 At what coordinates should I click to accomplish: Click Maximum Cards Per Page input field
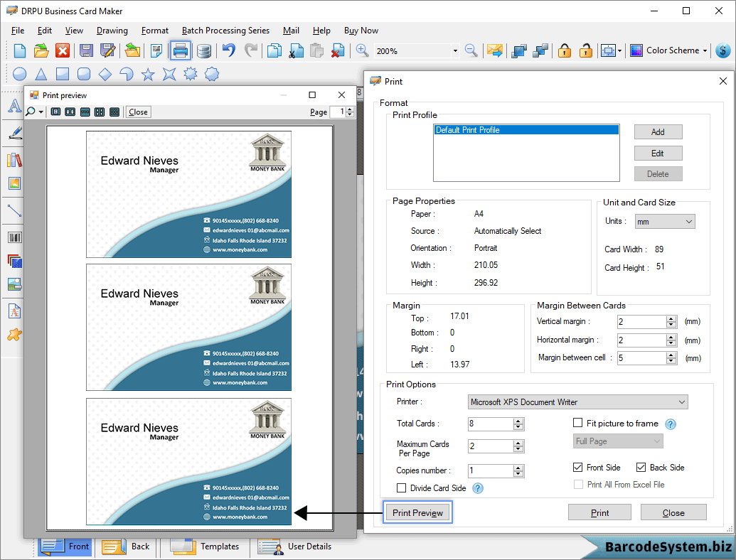click(490, 446)
